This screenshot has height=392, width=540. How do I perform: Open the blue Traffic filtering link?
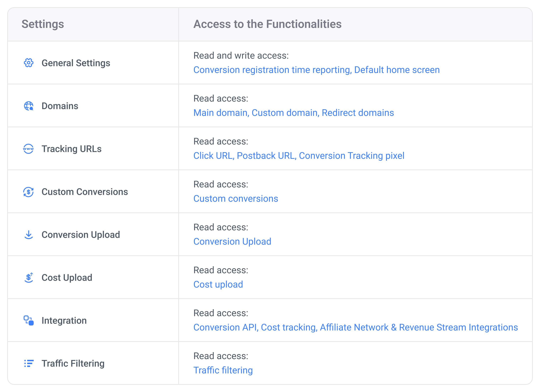click(x=223, y=370)
